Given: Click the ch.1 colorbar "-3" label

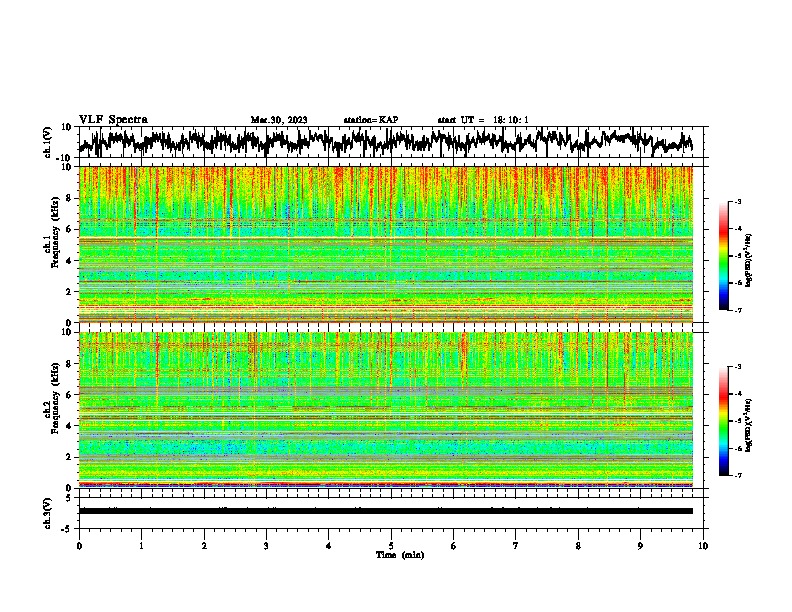Looking at the screenshot, I should point(738,202).
